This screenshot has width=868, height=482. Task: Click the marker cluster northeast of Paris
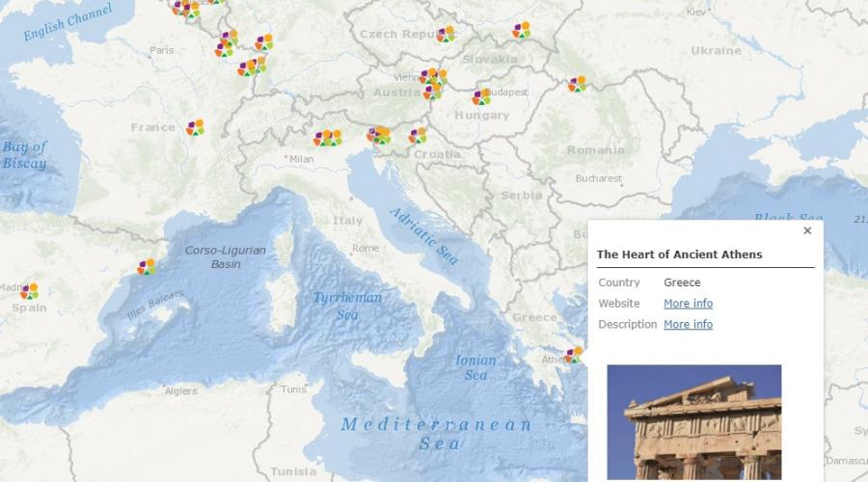(x=227, y=43)
